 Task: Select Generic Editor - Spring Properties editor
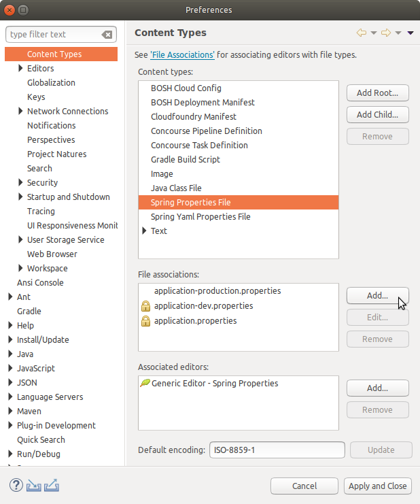(x=214, y=384)
